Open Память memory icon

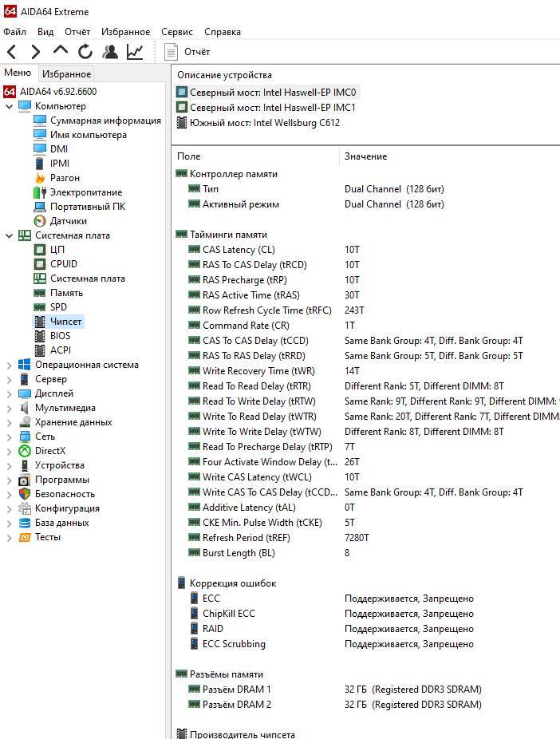pos(40,293)
